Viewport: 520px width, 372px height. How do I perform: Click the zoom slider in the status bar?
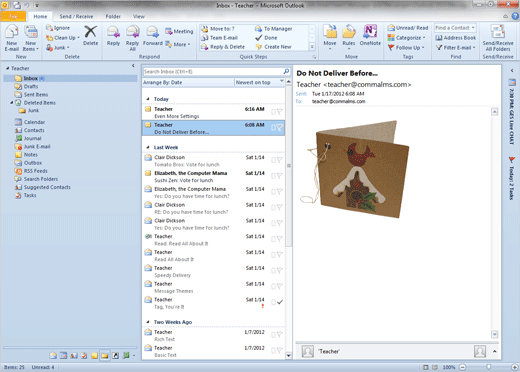488,367
